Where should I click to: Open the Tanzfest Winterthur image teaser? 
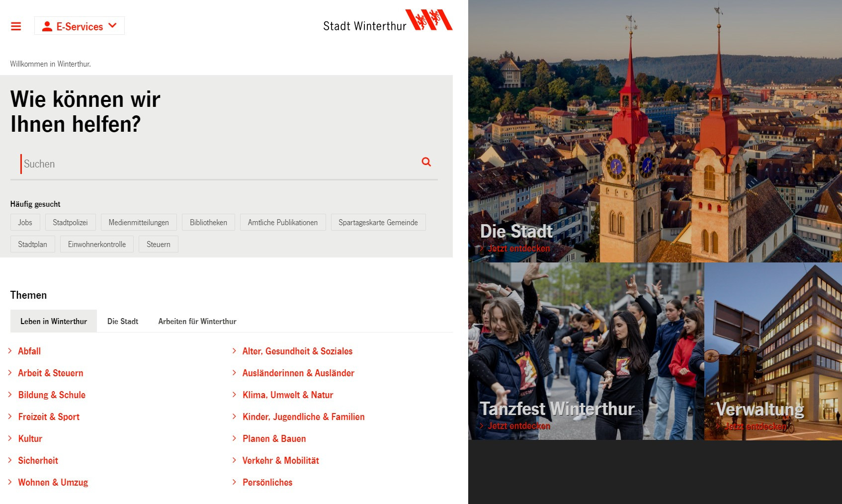click(x=586, y=351)
